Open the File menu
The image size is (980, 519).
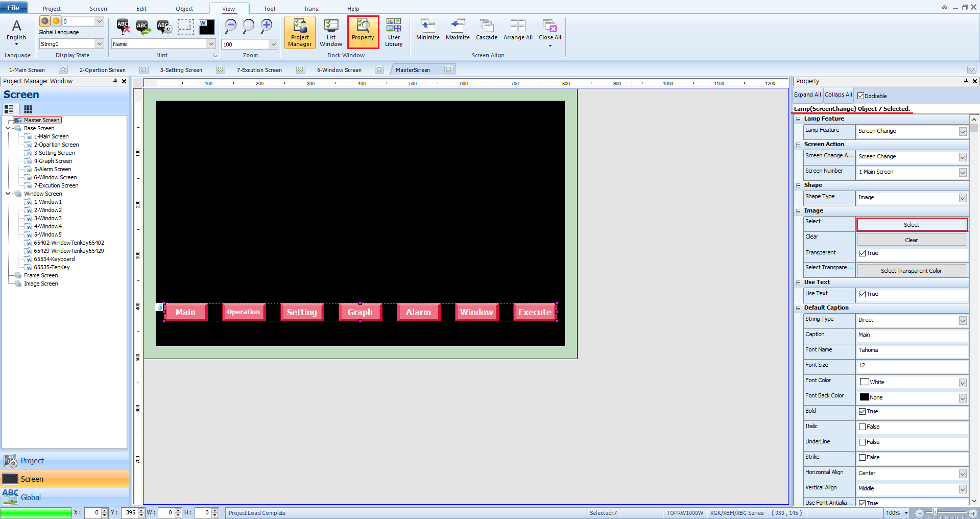14,8
